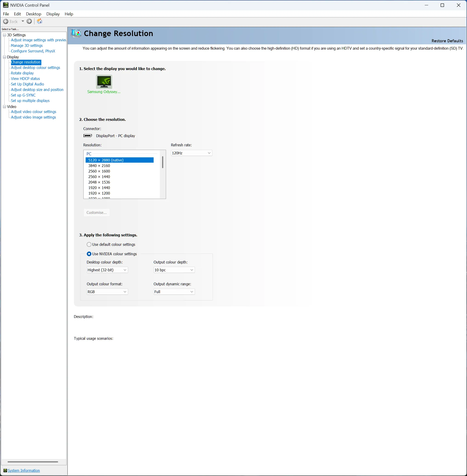Open 'Set up multiple displays' page
Viewport: 467px width, 476px height.
pos(30,101)
